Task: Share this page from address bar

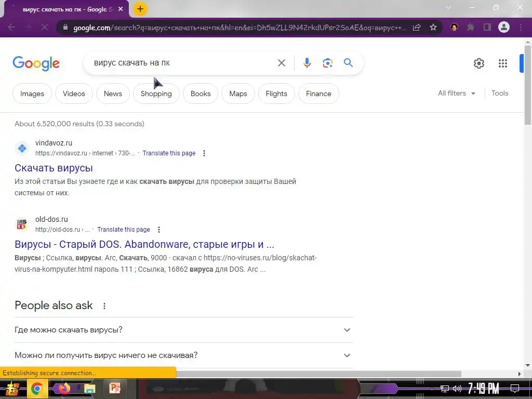Action: [417, 28]
